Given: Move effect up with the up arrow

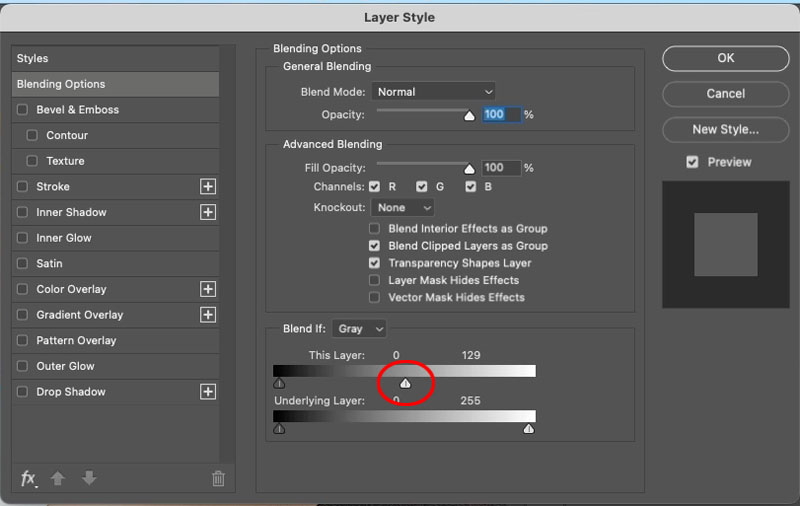Looking at the screenshot, I should click(58, 478).
